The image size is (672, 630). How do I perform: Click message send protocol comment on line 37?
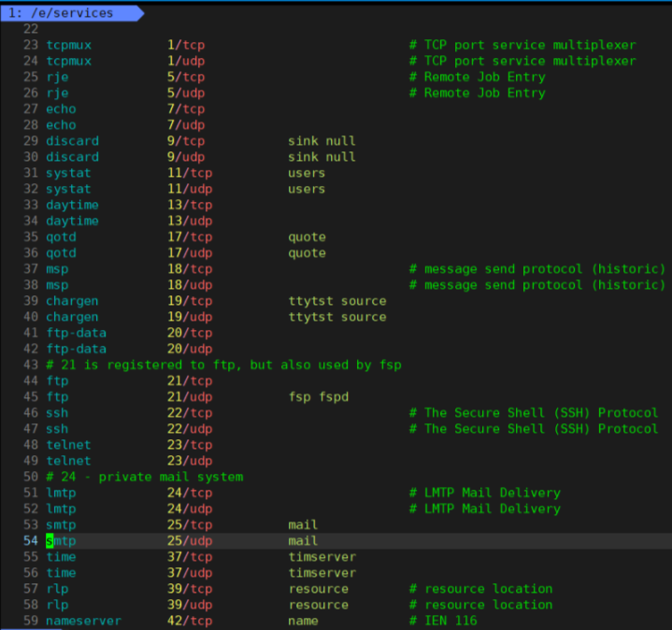point(537,269)
